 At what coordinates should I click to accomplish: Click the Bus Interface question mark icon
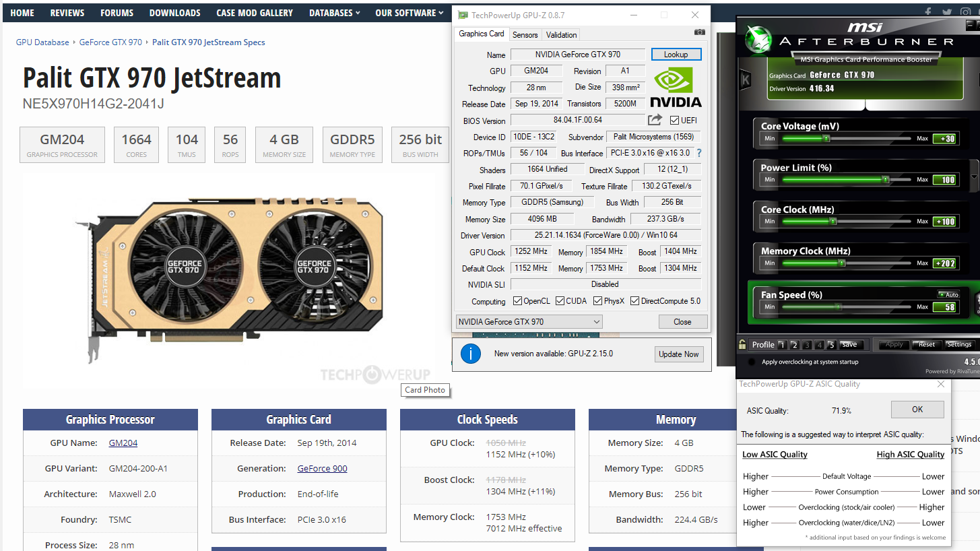[699, 153]
